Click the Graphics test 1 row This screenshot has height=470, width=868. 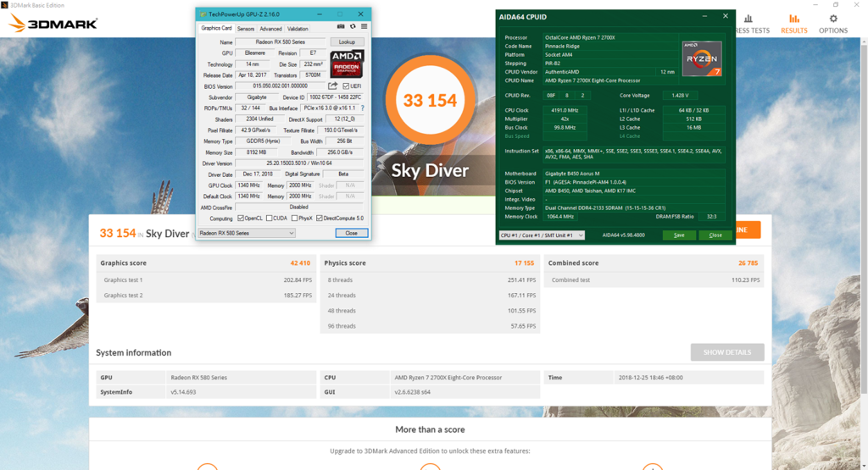click(206, 280)
